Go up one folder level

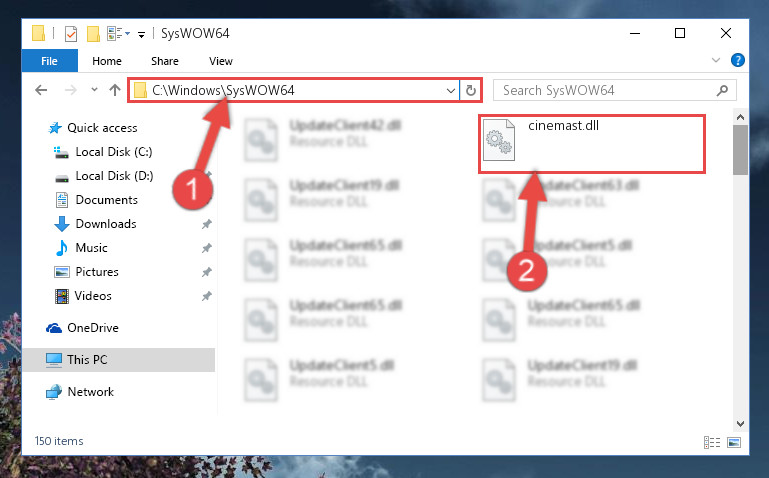pyautogui.click(x=115, y=90)
